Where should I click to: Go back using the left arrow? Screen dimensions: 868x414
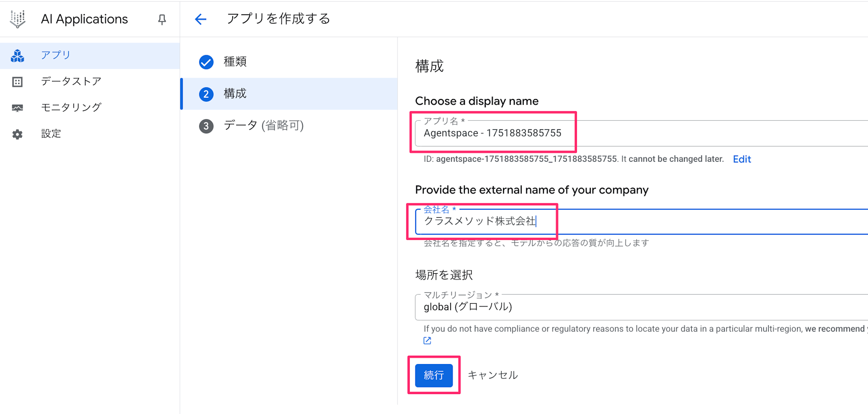click(x=201, y=19)
